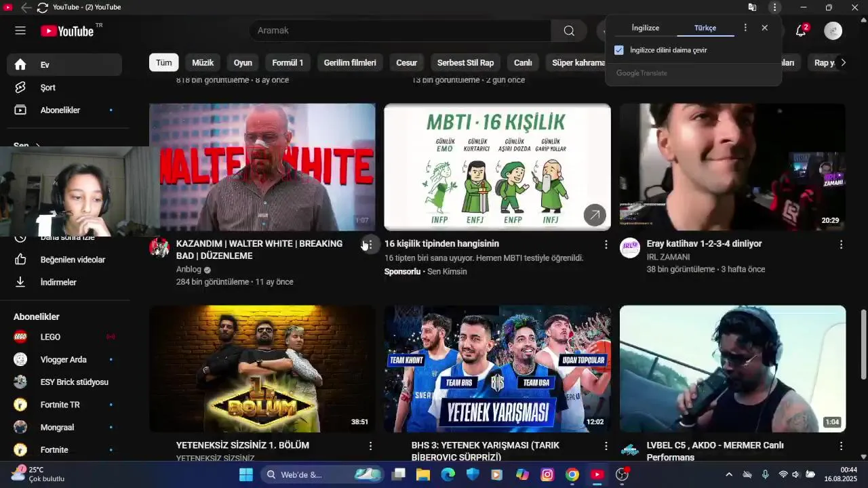This screenshot has height=488, width=868.
Task: Open the Vlogger Arda channel
Action: (64, 359)
